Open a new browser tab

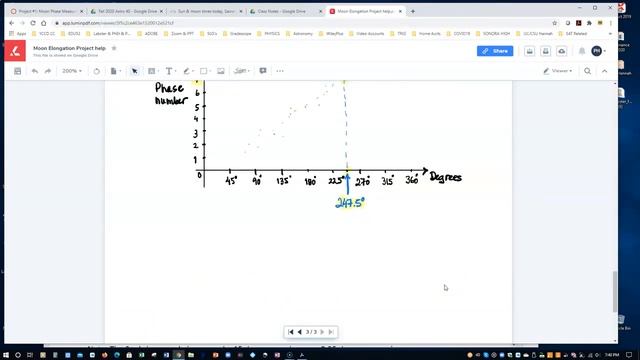tap(413, 11)
